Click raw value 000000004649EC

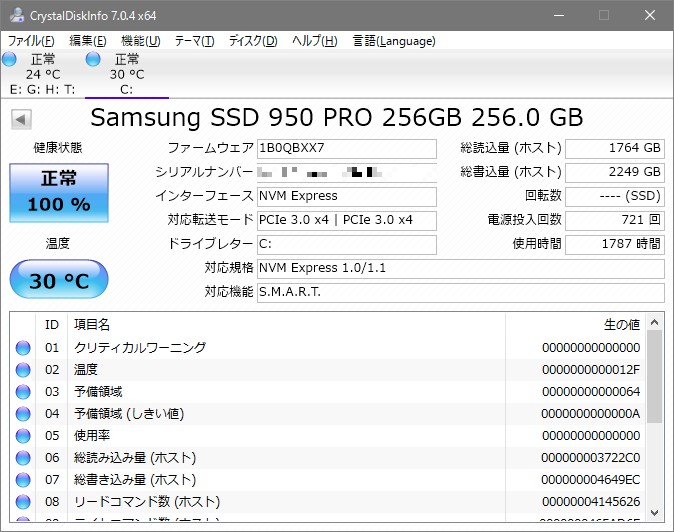point(591,480)
